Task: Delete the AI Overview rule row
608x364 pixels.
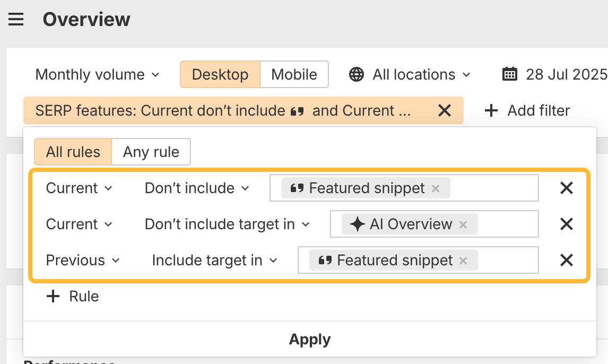Action: 567,224
